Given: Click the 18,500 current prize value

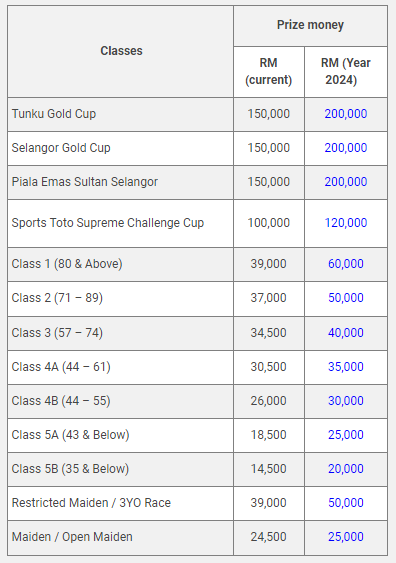Looking at the screenshot, I should point(269,435).
